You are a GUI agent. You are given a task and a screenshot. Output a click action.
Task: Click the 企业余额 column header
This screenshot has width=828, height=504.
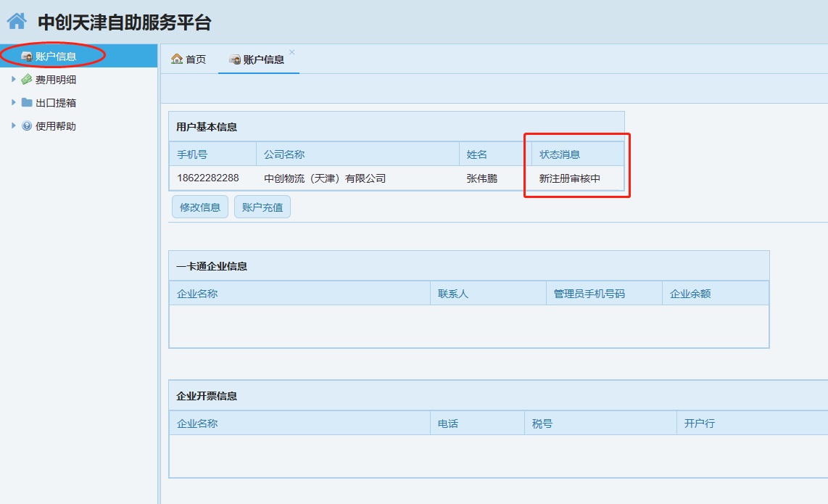[690, 294]
